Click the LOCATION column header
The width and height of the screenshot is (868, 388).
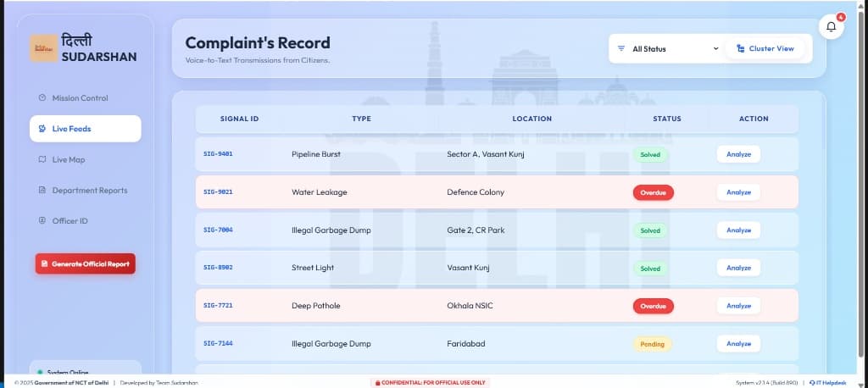pyautogui.click(x=532, y=119)
